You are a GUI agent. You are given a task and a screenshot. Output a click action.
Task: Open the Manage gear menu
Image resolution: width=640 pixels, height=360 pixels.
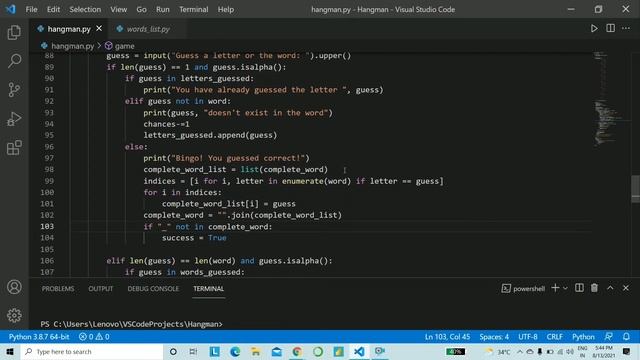pos(14,315)
